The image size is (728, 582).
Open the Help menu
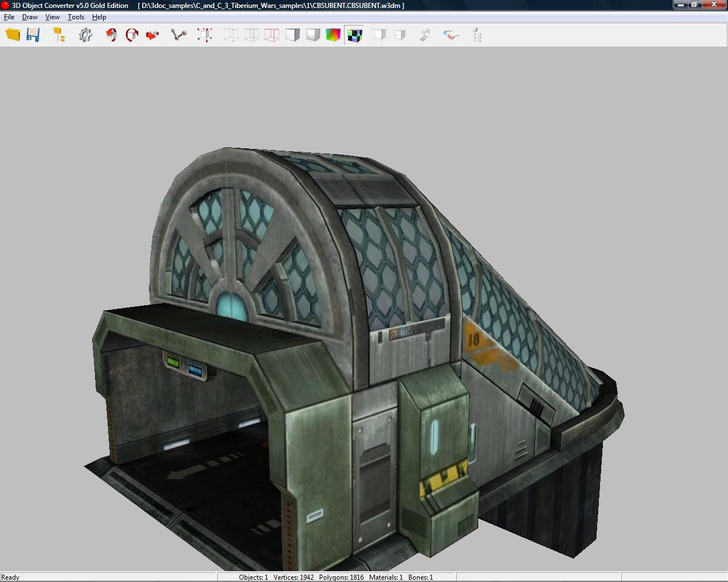pyautogui.click(x=99, y=17)
